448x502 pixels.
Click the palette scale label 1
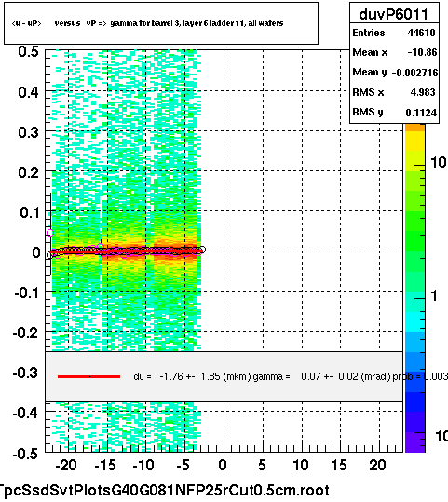434,295
